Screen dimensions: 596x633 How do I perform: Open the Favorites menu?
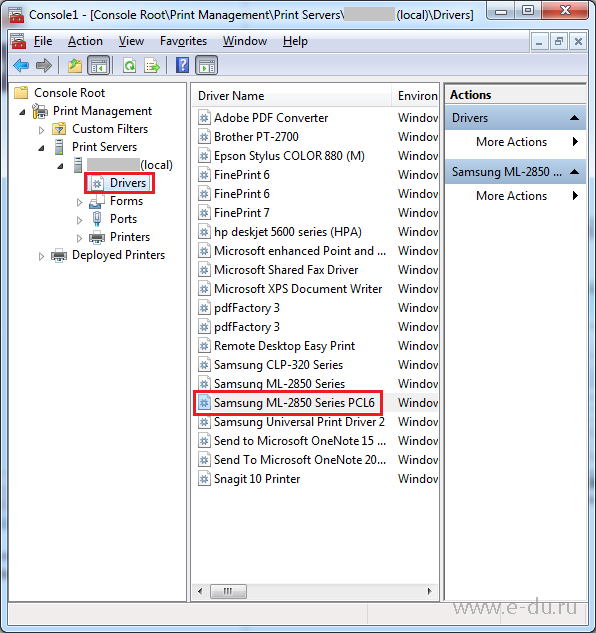click(x=183, y=41)
